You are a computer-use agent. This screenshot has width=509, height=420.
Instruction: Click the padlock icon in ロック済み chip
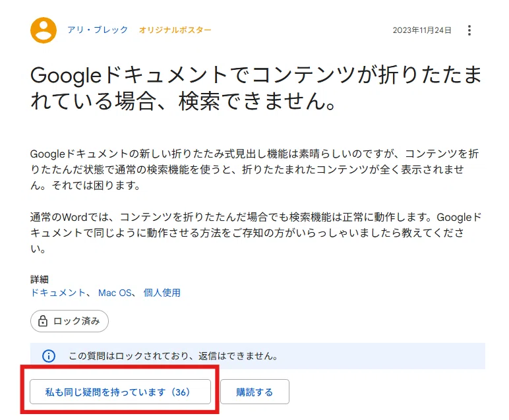click(42, 321)
